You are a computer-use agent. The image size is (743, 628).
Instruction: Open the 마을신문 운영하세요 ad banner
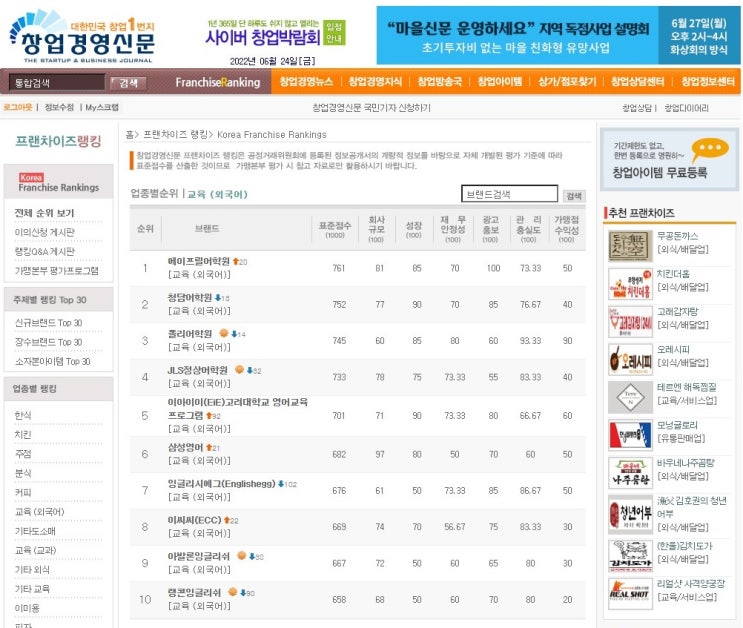pyautogui.click(x=558, y=36)
